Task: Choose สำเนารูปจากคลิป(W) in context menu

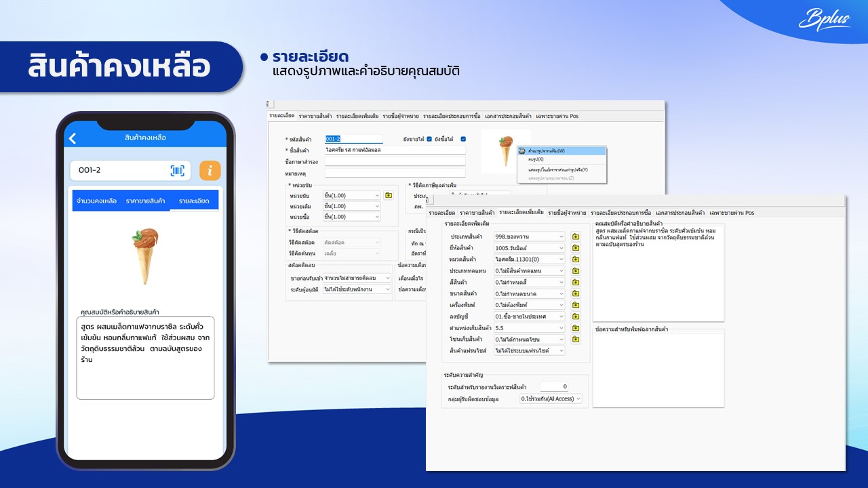Action: [561, 150]
